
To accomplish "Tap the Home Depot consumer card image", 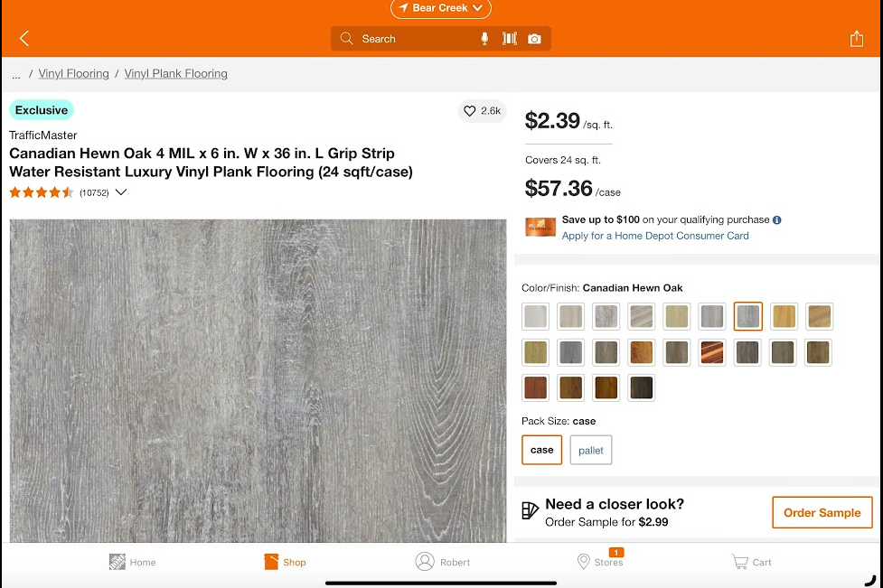I will (x=540, y=228).
